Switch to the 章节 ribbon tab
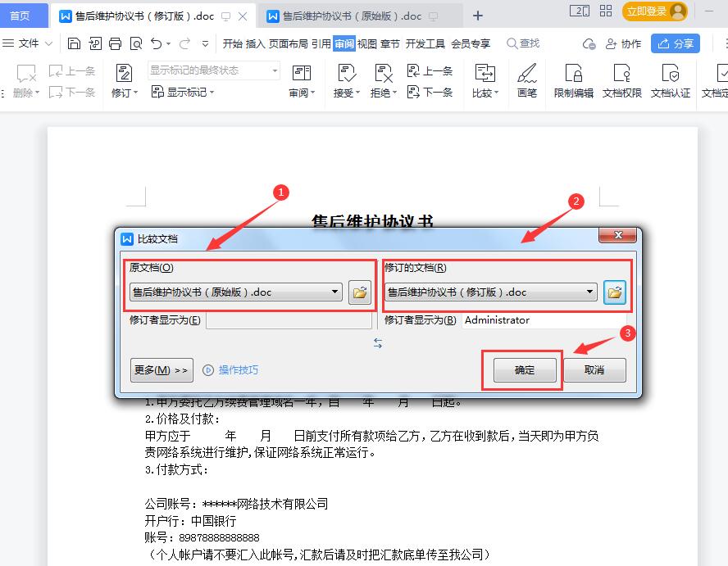This screenshot has height=566, width=728. pos(390,43)
